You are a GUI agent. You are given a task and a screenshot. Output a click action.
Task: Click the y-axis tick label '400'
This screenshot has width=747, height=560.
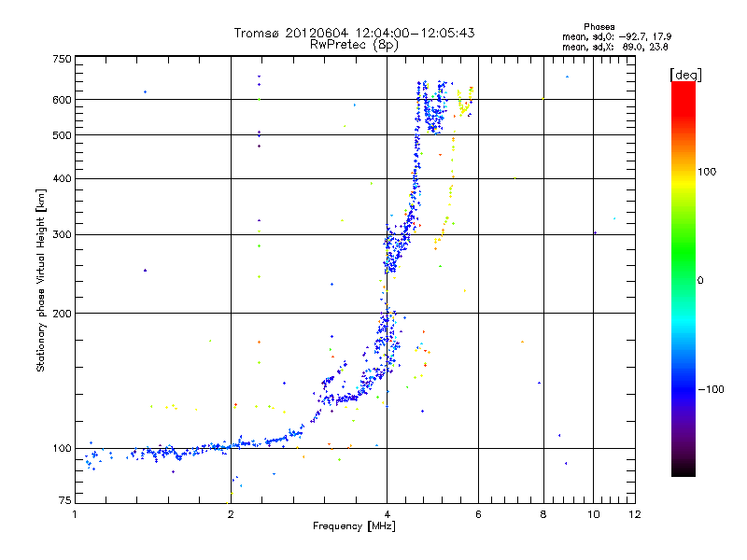[62, 178]
